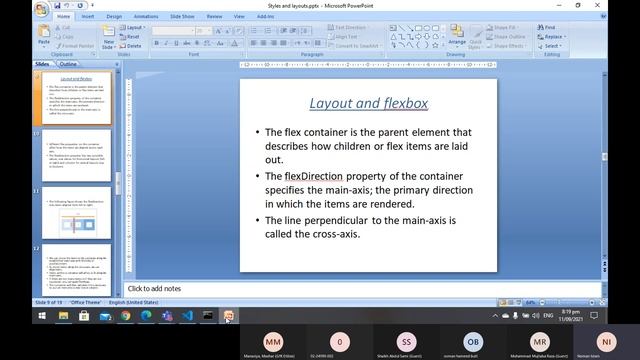Image resolution: width=640 pixels, height=360 pixels.
Task: Align text left in paragraph group
Action: [x=253, y=43]
